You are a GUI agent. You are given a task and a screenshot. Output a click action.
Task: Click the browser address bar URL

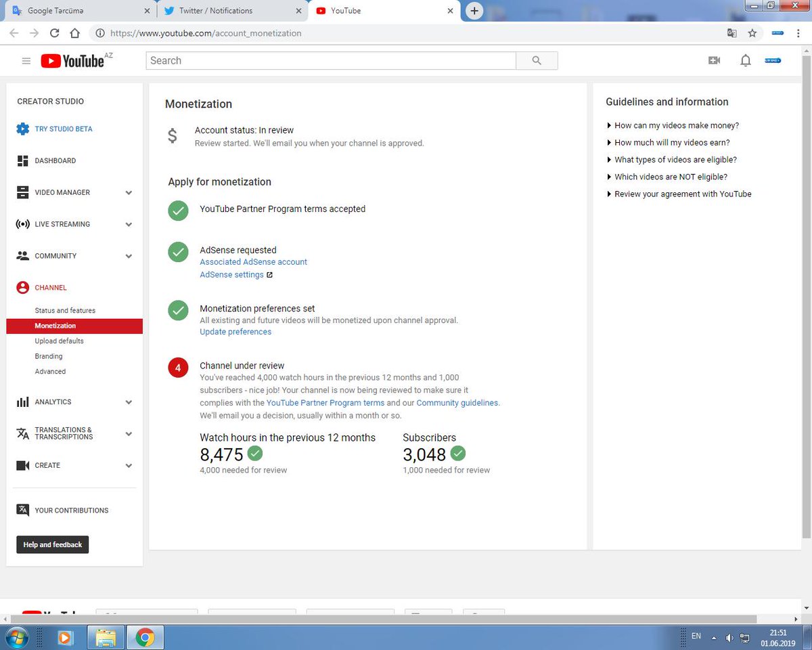click(206, 33)
